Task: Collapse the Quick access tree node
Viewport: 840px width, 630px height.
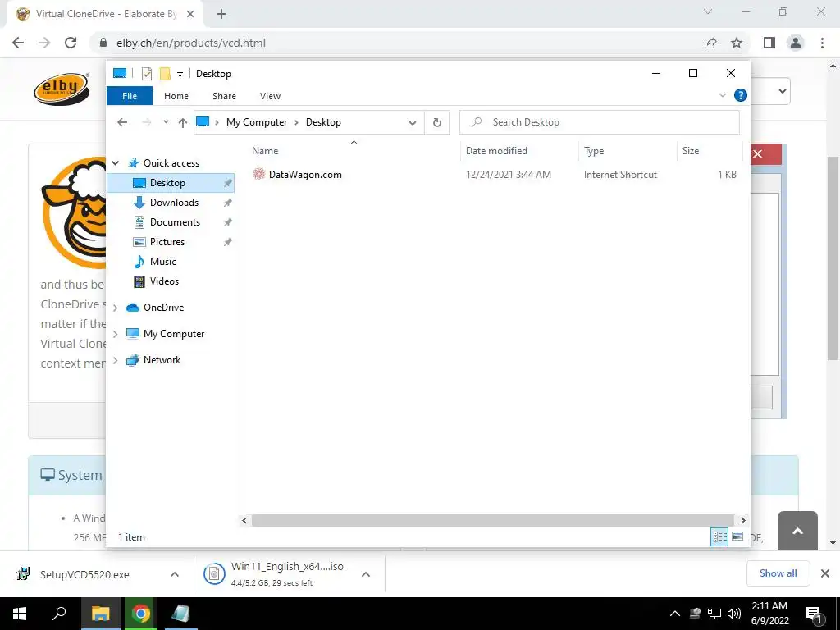Action: coord(115,163)
